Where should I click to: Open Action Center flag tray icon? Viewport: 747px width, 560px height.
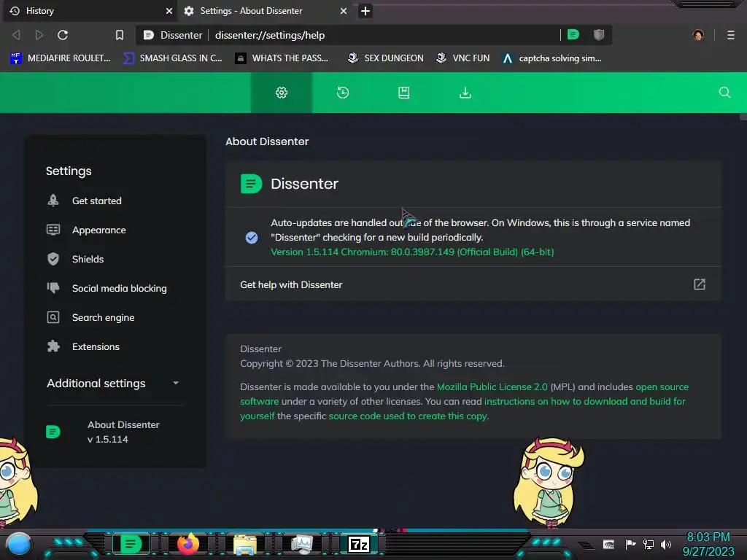(630, 544)
